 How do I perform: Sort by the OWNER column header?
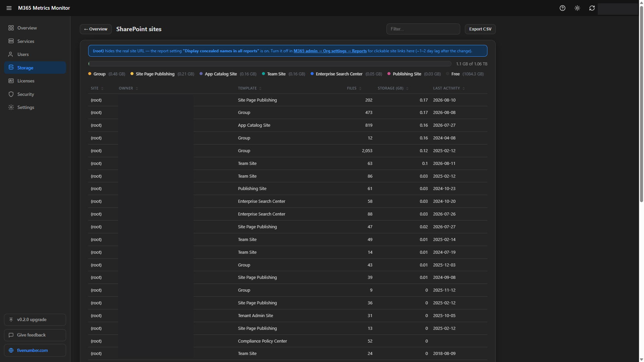point(128,88)
